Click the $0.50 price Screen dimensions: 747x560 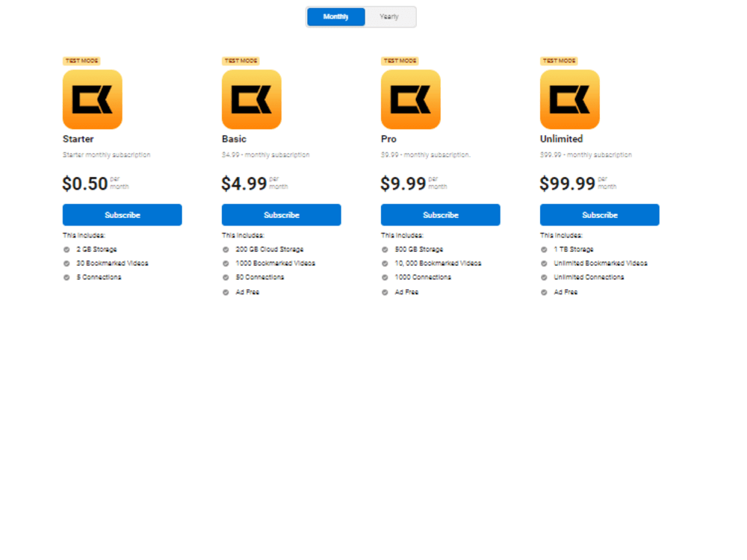[x=85, y=184]
